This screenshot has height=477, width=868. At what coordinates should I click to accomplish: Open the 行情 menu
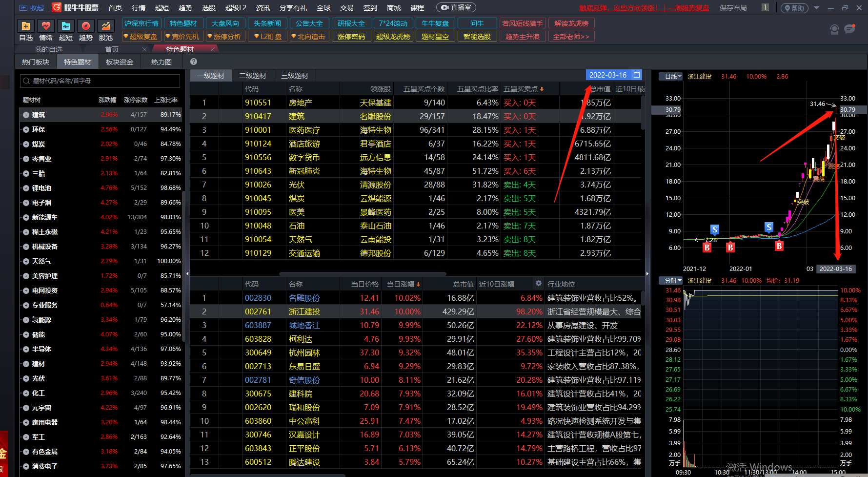139,8
